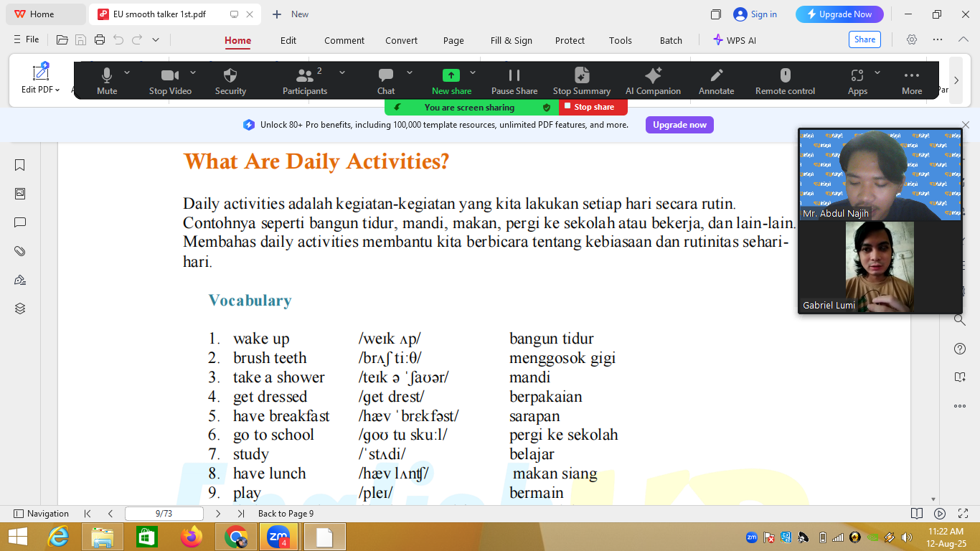
Task: Switch to the Fill & Sign tab
Action: tap(512, 40)
